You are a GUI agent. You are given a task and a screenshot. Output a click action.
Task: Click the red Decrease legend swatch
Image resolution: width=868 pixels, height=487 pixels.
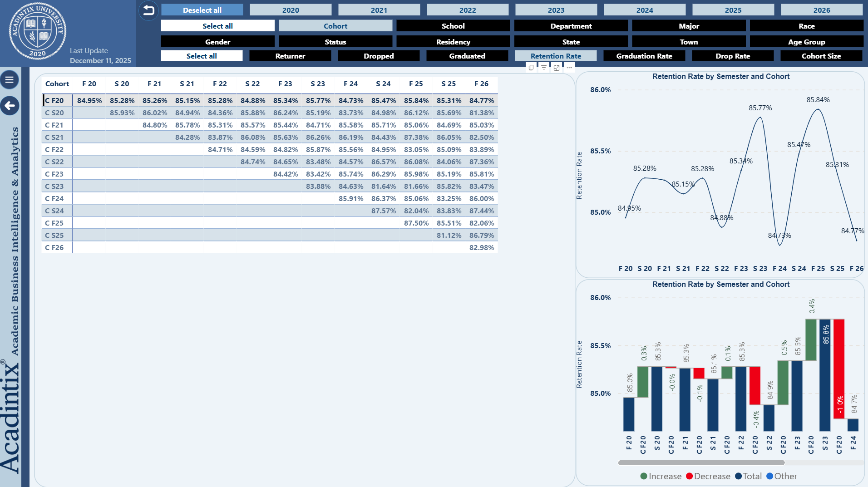[x=689, y=476]
